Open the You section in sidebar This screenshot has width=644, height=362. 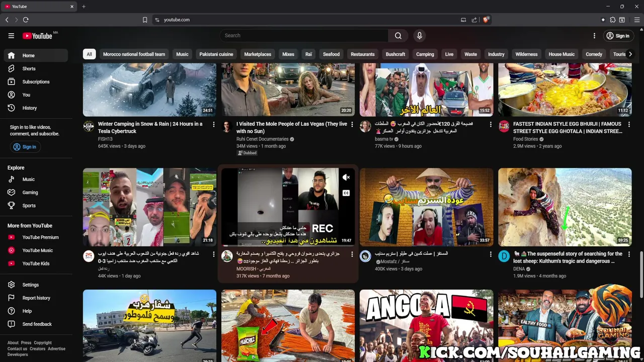[35, 95]
